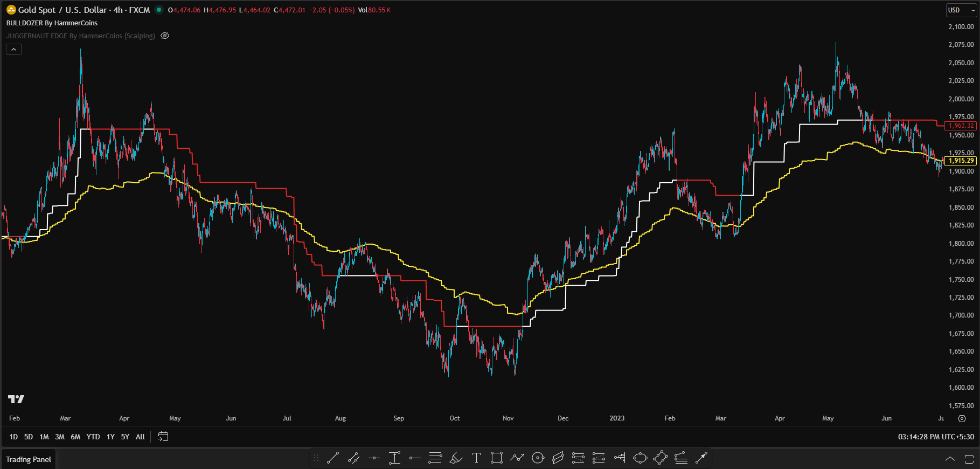Select the Trend Line drawing tool

tap(333, 458)
